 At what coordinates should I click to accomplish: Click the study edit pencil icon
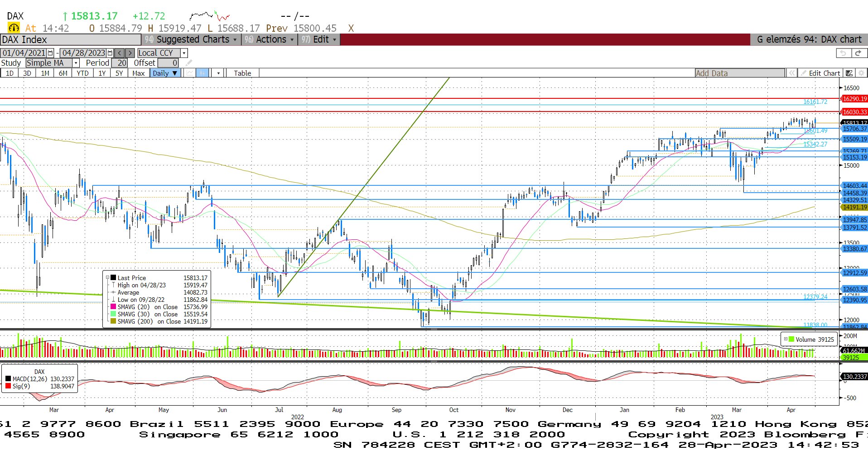pyautogui.click(x=189, y=63)
